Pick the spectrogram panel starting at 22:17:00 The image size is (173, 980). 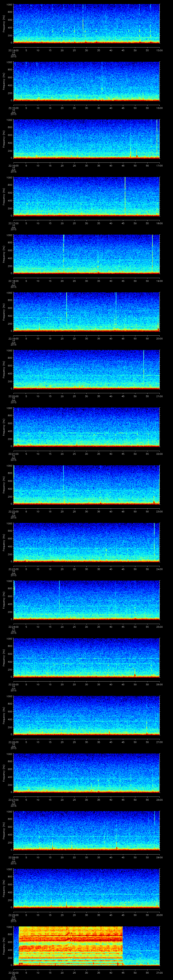click(86, 196)
